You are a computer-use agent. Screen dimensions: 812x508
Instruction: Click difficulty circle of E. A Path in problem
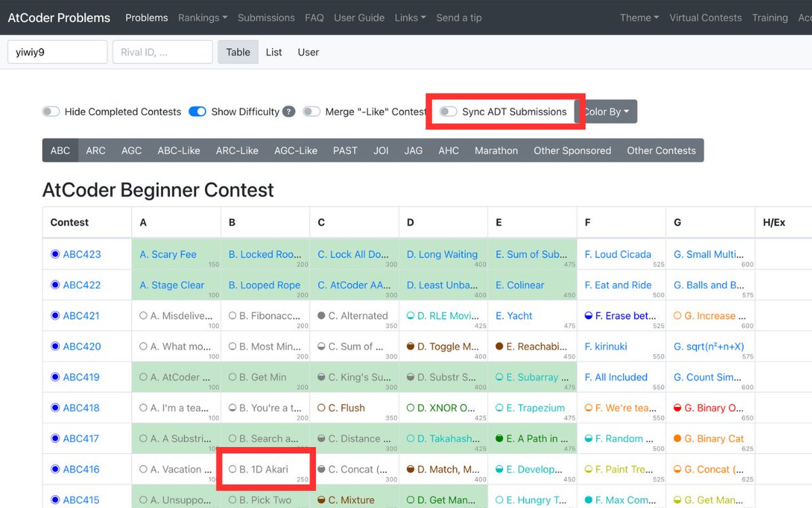[x=499, y=439]
